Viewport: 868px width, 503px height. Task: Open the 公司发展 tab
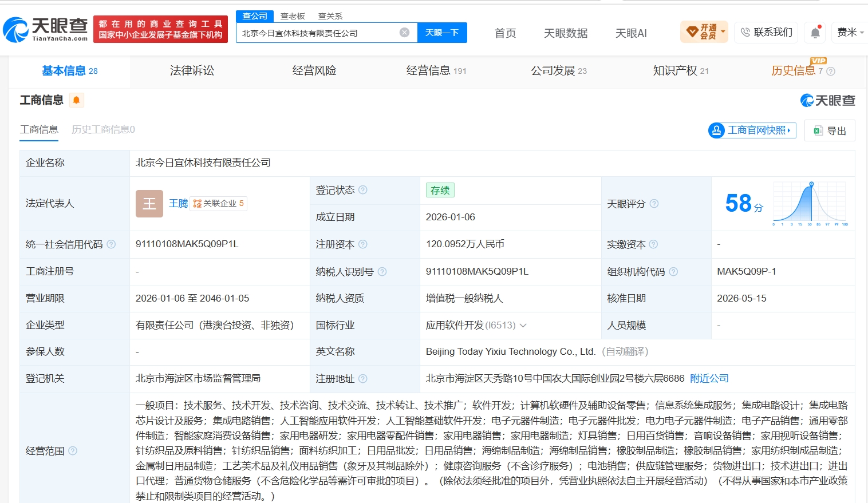559,71
